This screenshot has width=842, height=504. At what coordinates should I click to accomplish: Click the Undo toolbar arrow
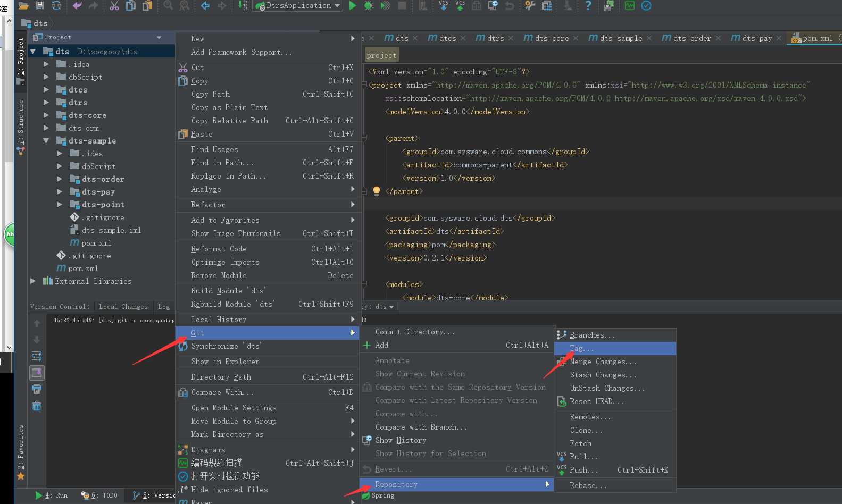point(77,5)
